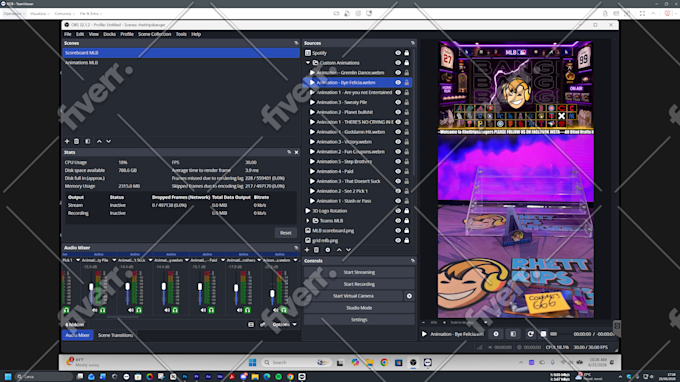Click Start Streaming
680x382 pixels.
359,272
